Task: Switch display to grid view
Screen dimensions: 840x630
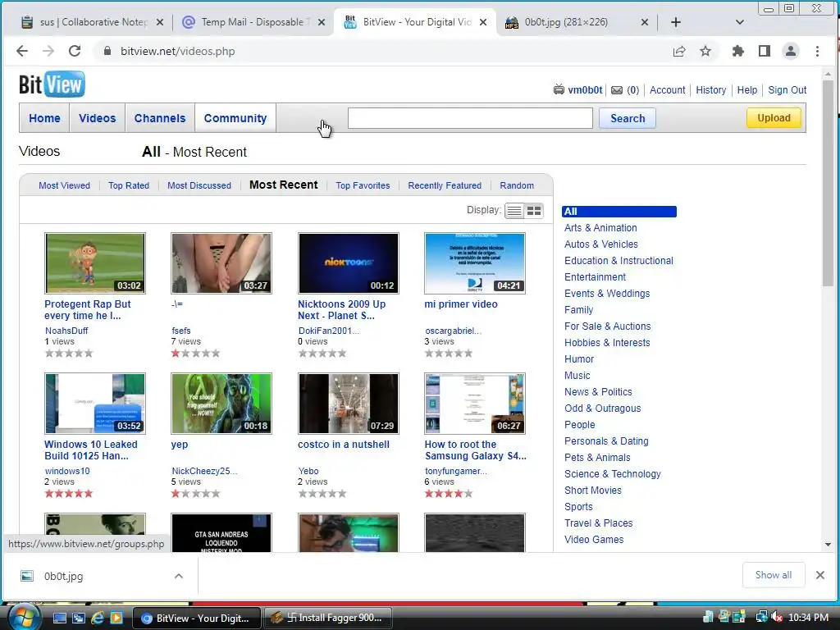Action: (x=534, y=211)
